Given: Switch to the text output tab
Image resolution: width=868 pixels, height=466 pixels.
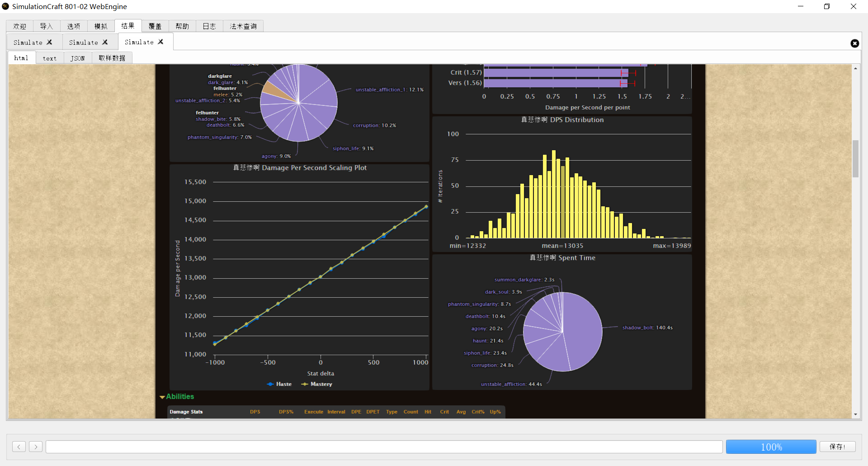Looking at the screenshot, I should pyautogui.click(x=50, y=58).
